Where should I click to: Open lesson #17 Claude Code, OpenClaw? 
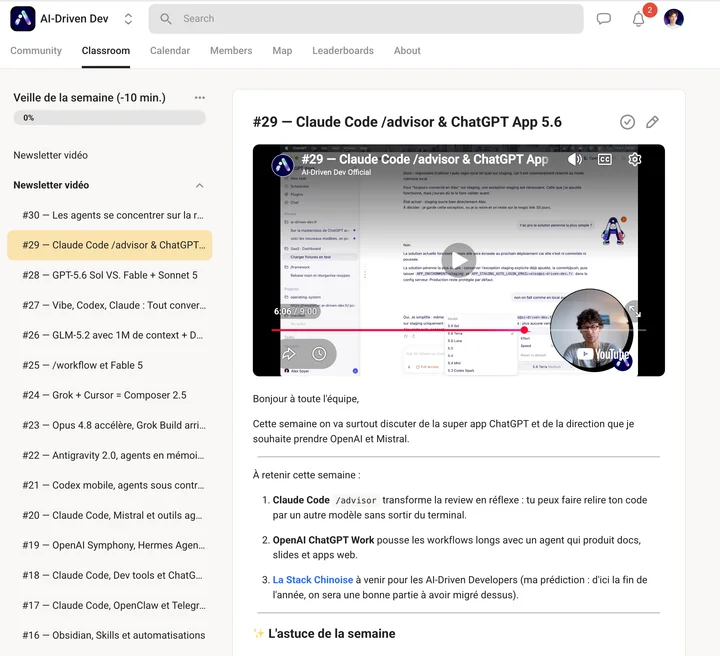tap(109, 606)
